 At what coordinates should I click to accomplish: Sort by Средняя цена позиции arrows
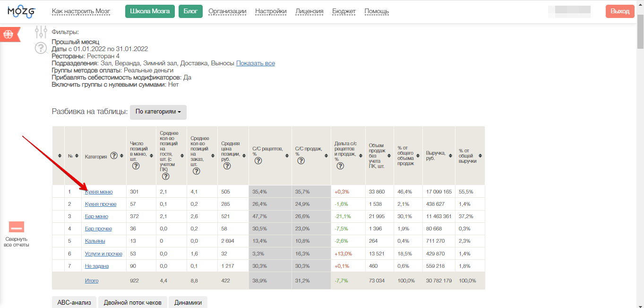pos(244,156)
